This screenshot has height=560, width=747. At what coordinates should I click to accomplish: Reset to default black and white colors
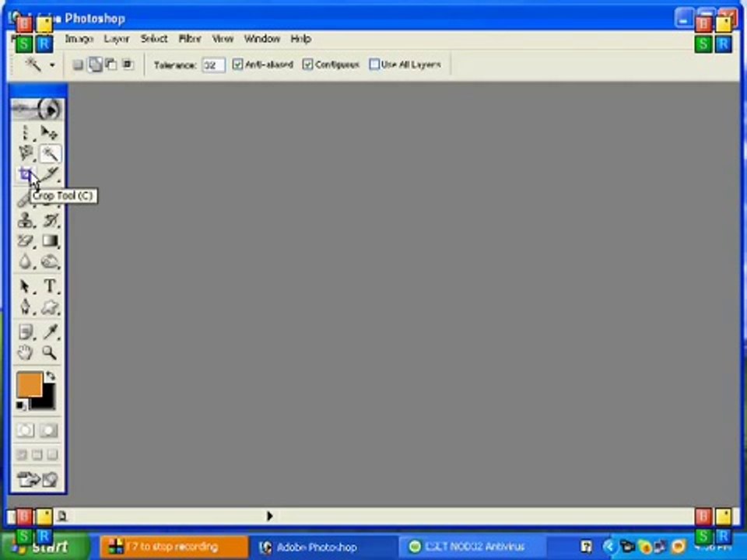click(x=20, y=406)
